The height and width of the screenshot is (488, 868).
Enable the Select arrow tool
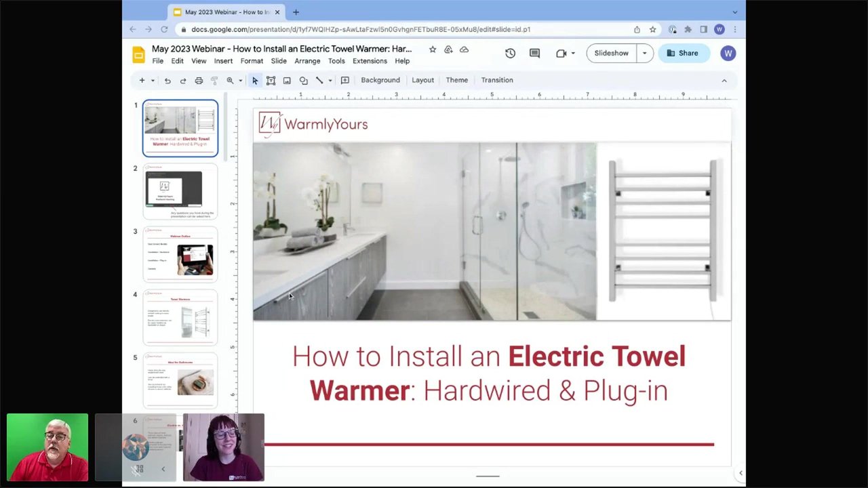[x=254, y=80]
